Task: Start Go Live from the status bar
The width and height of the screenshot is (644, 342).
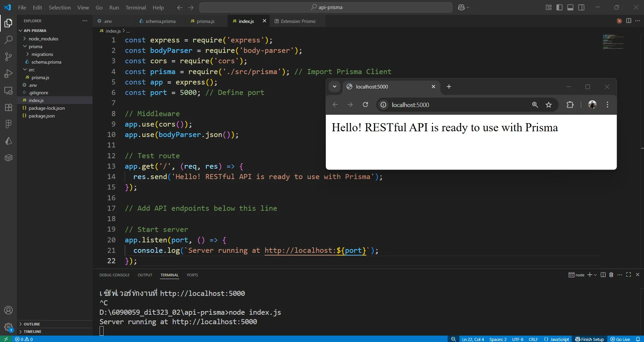Action: (620, 339)
